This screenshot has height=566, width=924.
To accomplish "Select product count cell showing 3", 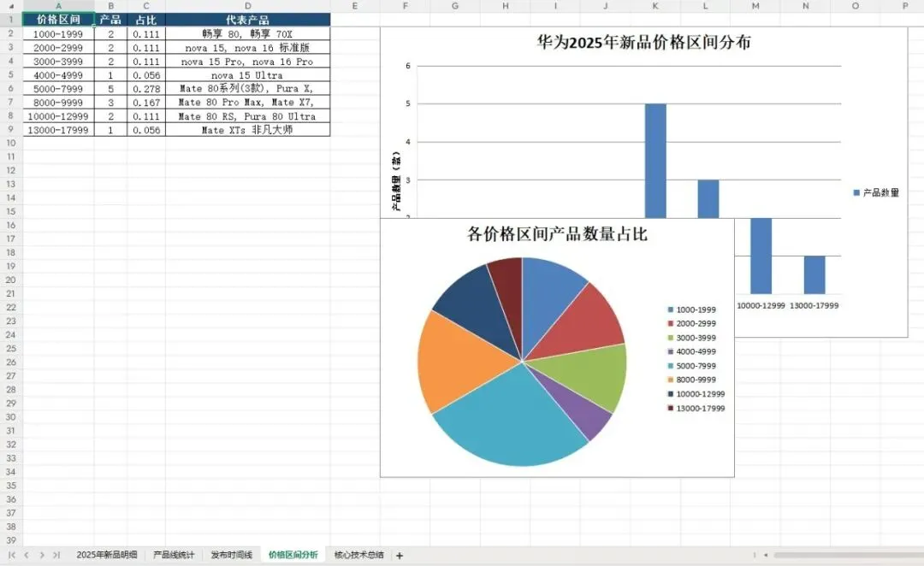I will coord(110,103).
